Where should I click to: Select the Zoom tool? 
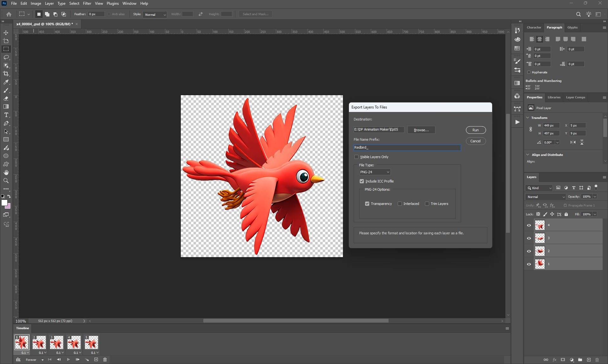(x=6, y=181)
